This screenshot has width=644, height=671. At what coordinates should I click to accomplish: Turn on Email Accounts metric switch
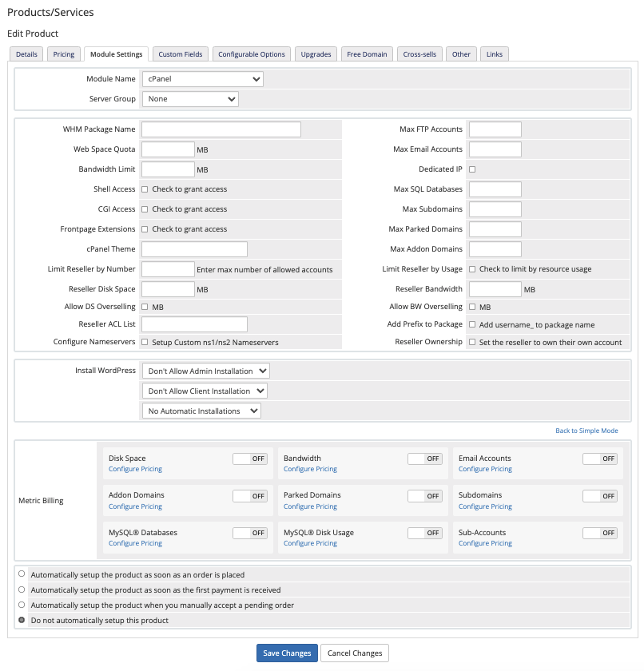tap(600, 459)
